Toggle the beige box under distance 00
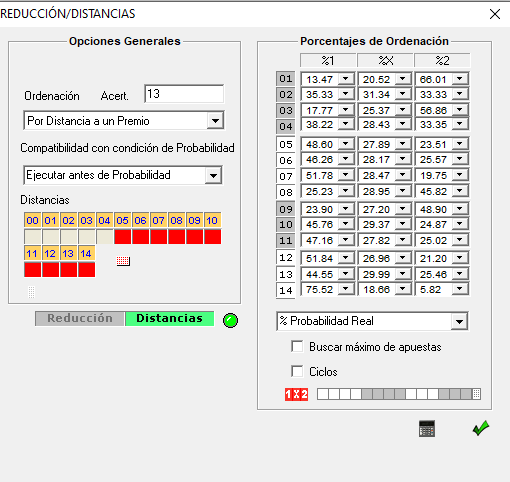 (33, 237)
